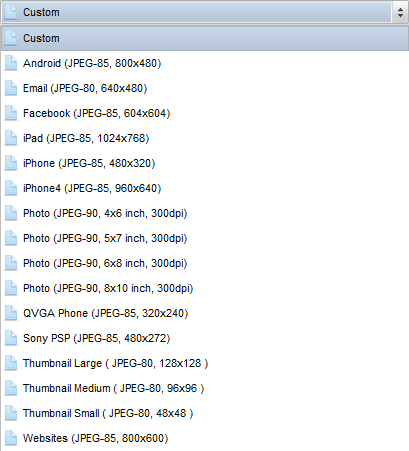409x451 pixels.
Task: Select Facebook (JPEG-85, 604x604) preset
Action: click(205, 113)
